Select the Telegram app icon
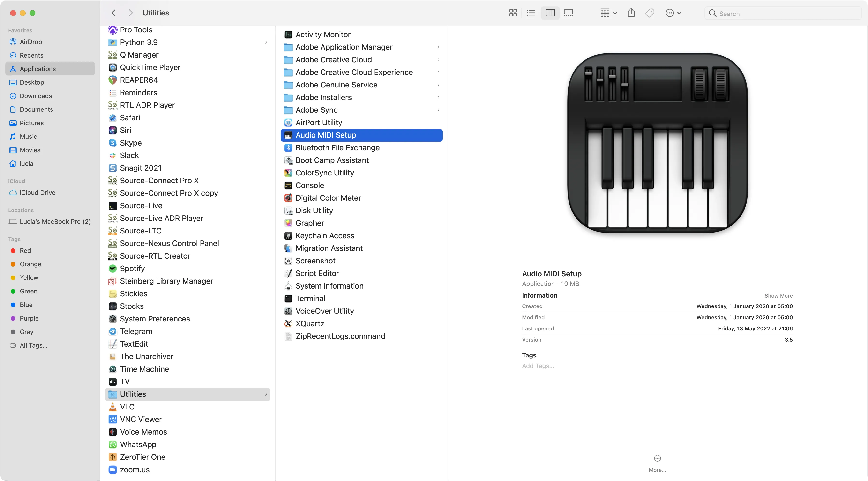The width and height of the screenshot is (868, 481). click(112, 331)
